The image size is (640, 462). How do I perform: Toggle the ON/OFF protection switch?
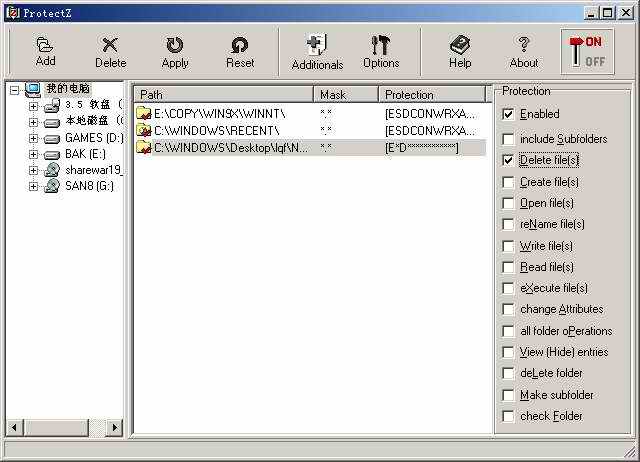click(587, 51)
